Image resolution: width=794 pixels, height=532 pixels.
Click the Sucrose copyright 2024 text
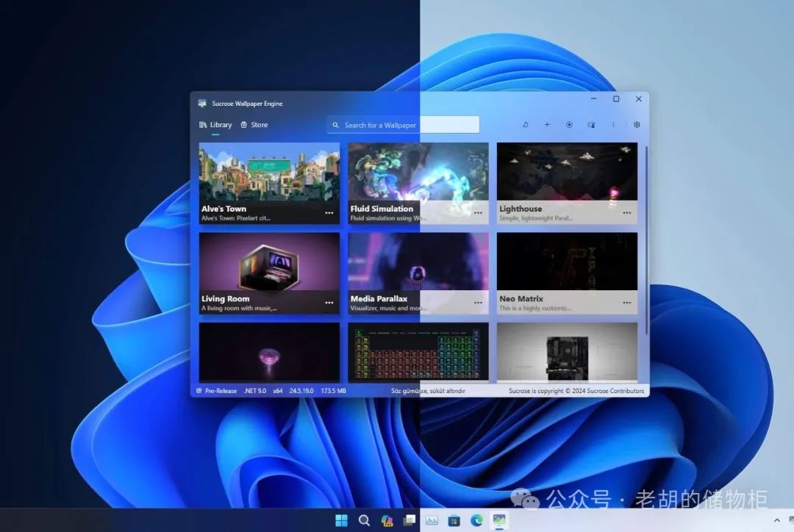[x=576, y=391]
